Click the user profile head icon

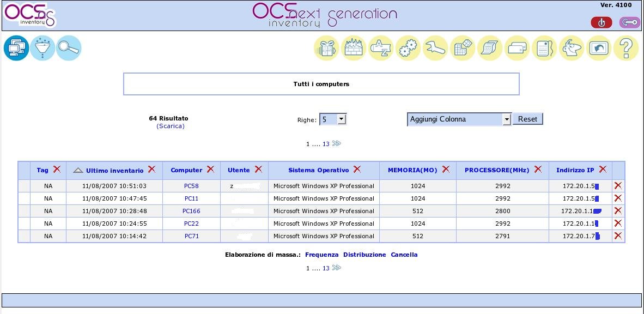pos(571,48)
